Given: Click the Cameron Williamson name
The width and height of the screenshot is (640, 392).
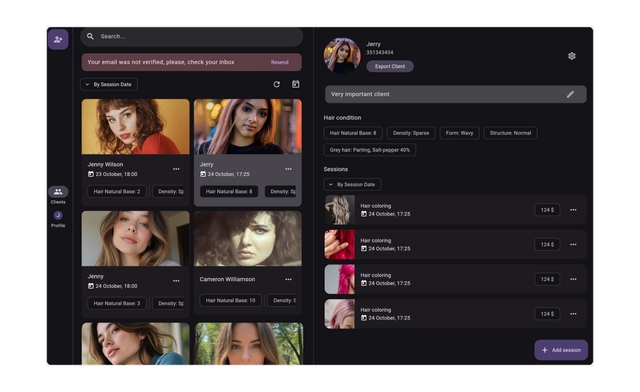Looking at the screenshot, I should click(227, 279).
